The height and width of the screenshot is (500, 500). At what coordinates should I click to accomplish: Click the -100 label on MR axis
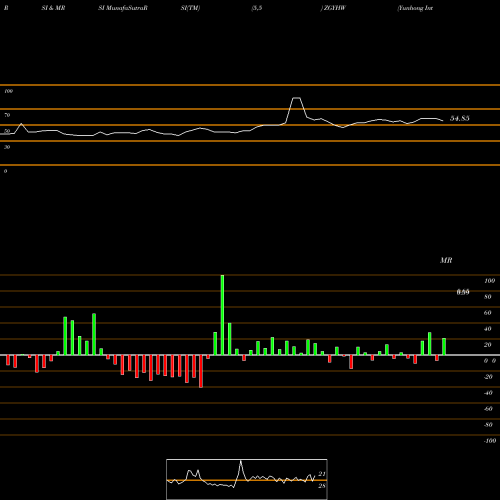click(x=489, y=441)
